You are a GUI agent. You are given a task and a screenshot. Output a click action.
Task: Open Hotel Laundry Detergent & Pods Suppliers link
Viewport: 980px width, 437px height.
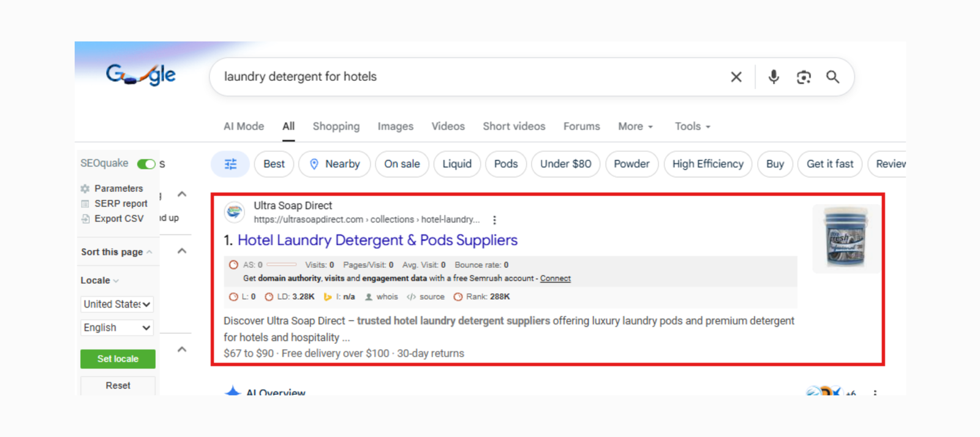[x=377, y=240]
